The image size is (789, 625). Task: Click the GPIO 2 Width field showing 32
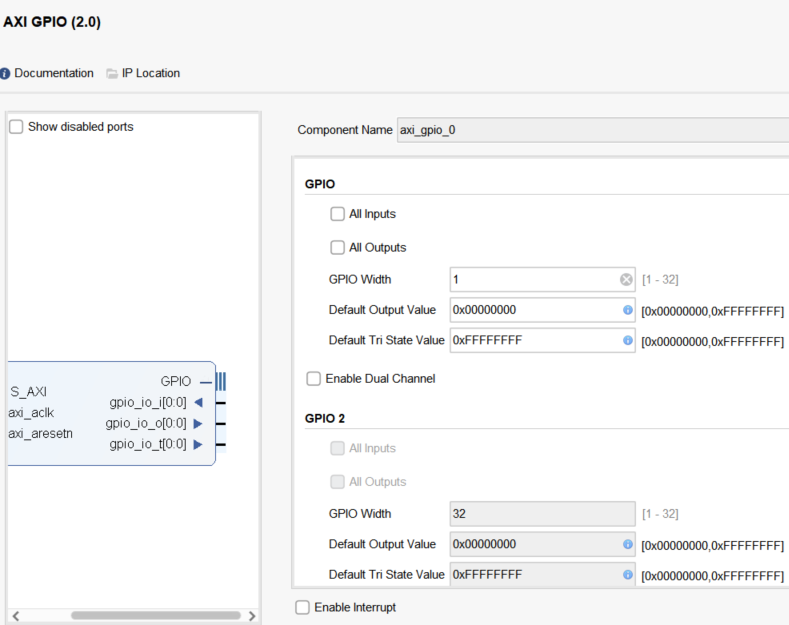(x=542, y=514)
